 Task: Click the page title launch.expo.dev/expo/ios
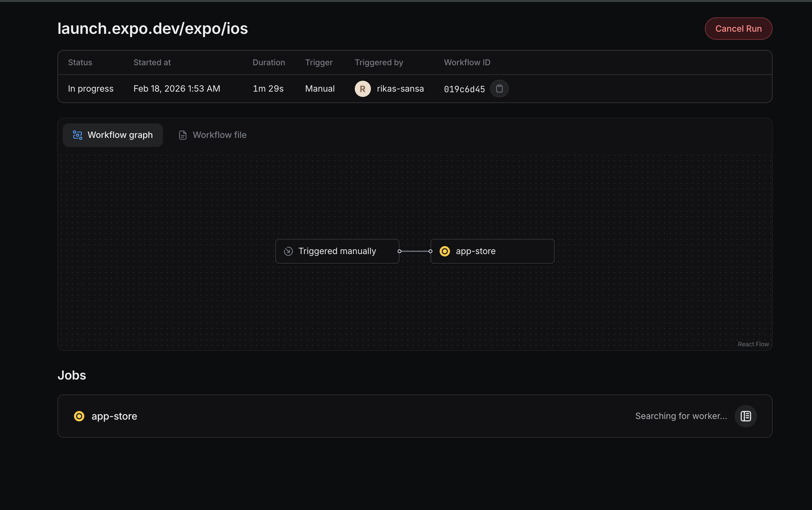(153, 28)
